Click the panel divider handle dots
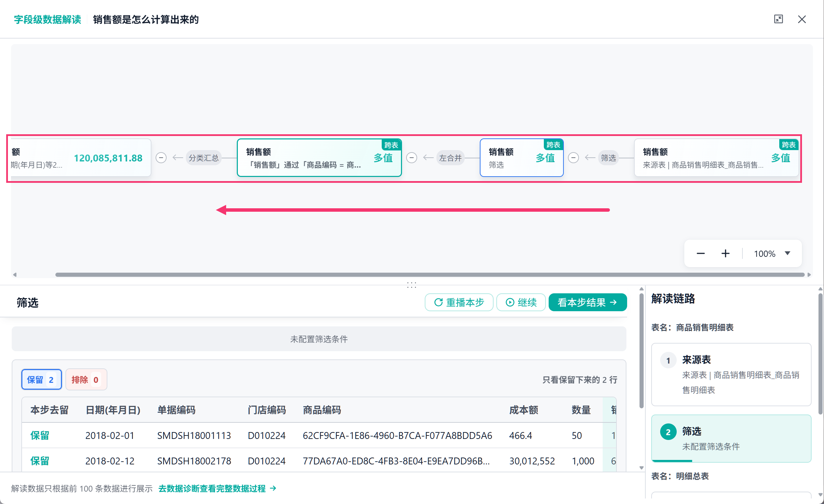 (x=412, y=285)
